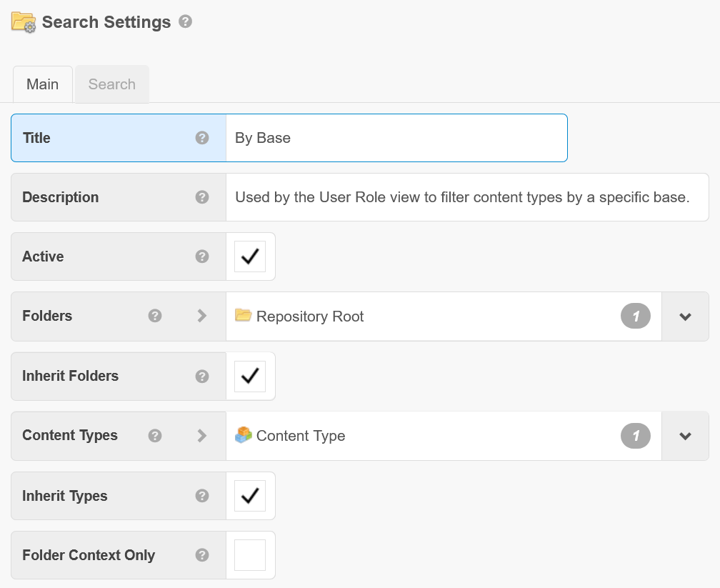
Task: Switch to the Main tab
Action: [x=43, y=84]
